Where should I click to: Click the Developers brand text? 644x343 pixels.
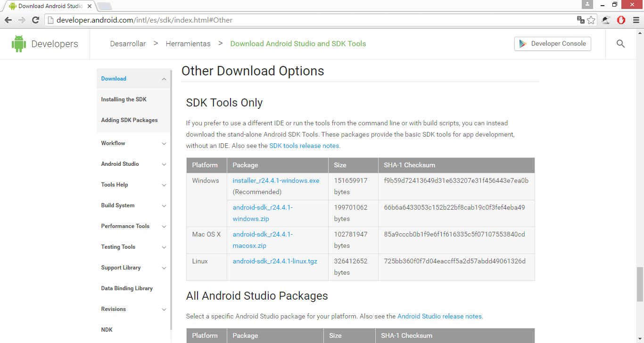tap(55, 44)
